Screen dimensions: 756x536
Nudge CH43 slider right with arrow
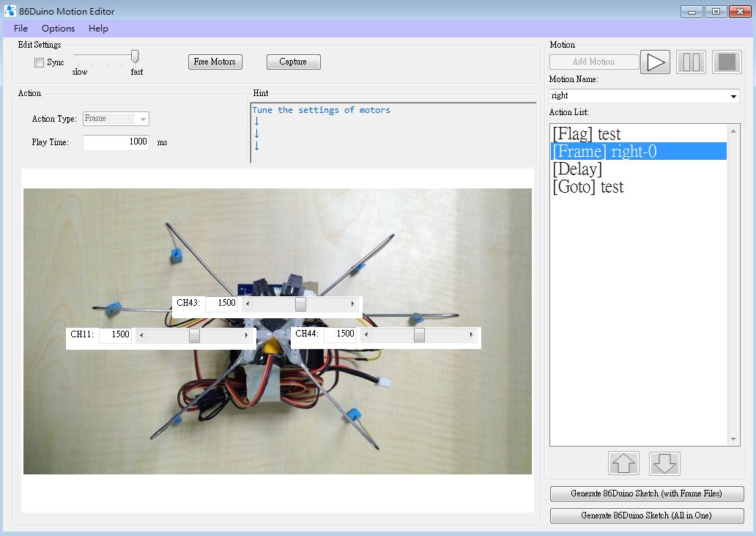(x=353, y=304)
